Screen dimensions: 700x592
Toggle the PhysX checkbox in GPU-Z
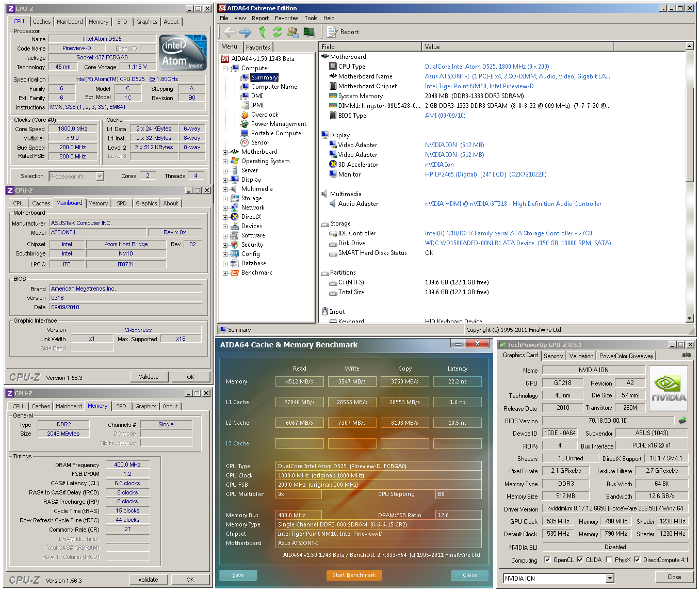tap(609, 560)
